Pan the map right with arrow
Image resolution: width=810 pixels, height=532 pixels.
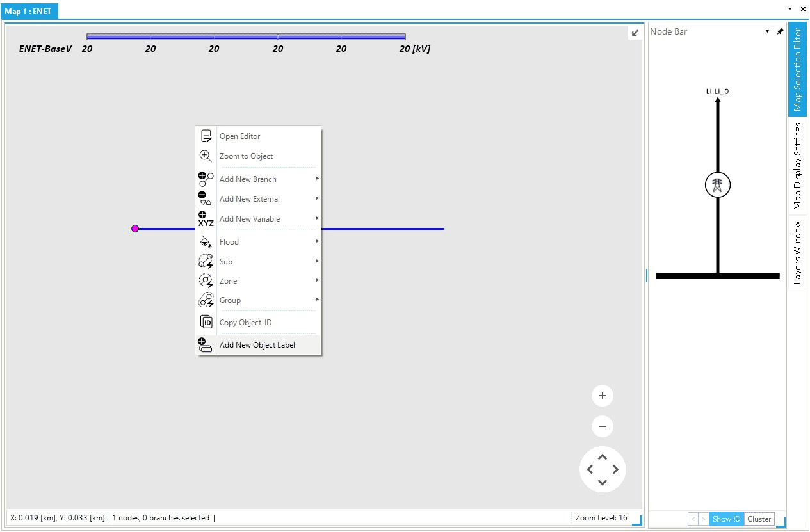tap(616, 469)
